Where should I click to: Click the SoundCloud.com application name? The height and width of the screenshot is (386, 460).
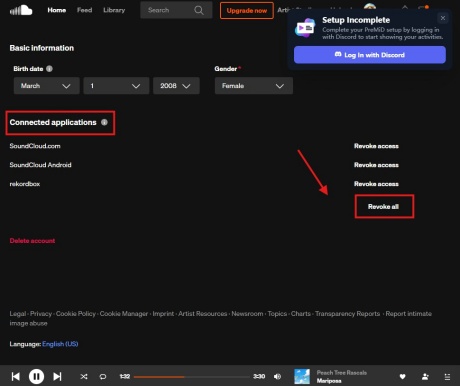[35, 146]
